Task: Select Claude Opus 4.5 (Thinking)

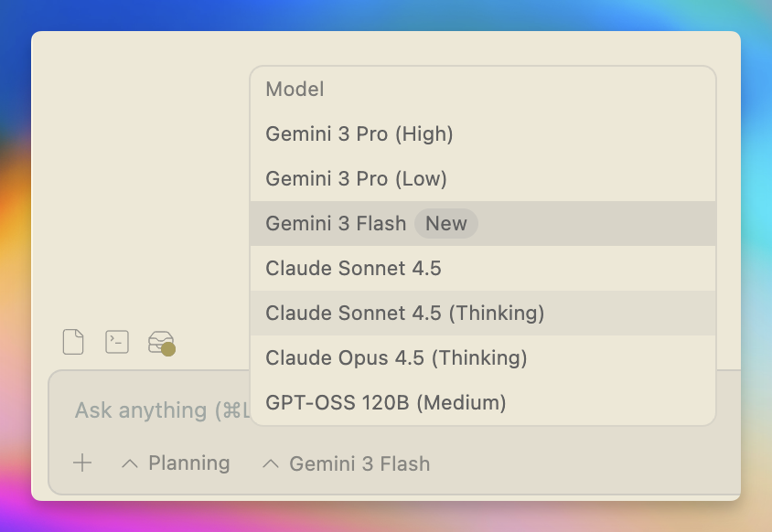Action: point(396,358)
